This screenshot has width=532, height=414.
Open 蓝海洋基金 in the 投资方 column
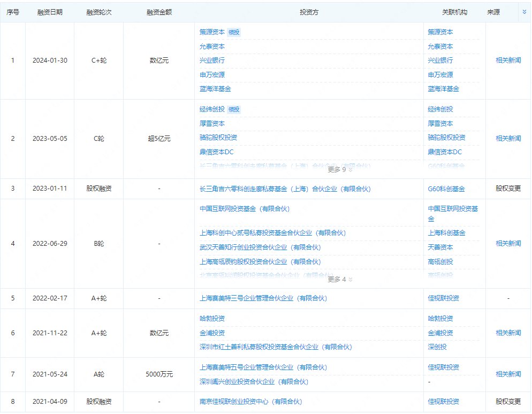pyautogui.click(x=215, y=89)
